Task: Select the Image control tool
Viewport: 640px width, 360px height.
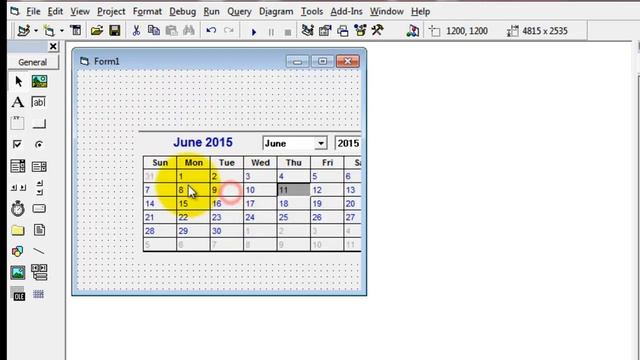Action: pyautogui.click(x=18, y=273)
